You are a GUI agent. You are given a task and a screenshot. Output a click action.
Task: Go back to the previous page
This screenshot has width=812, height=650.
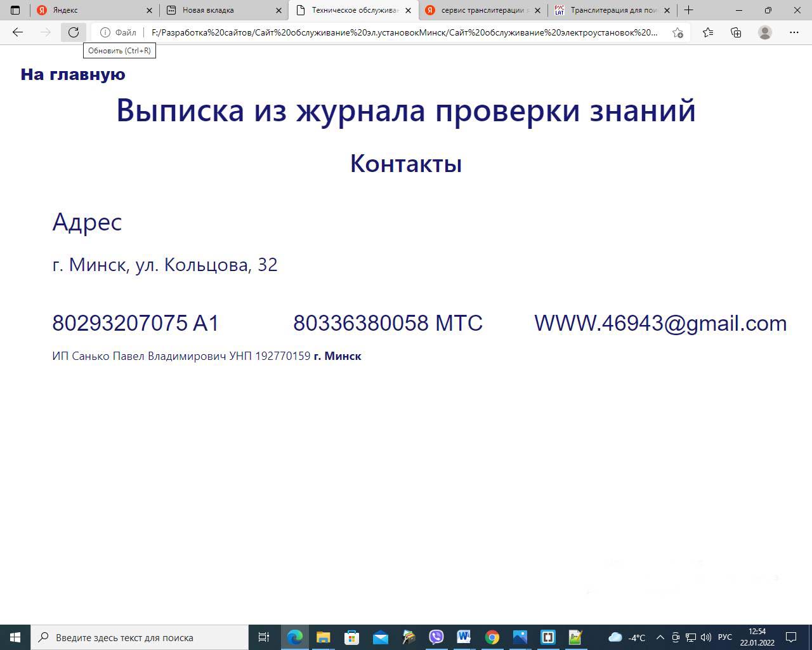click(x=18, y=32)
